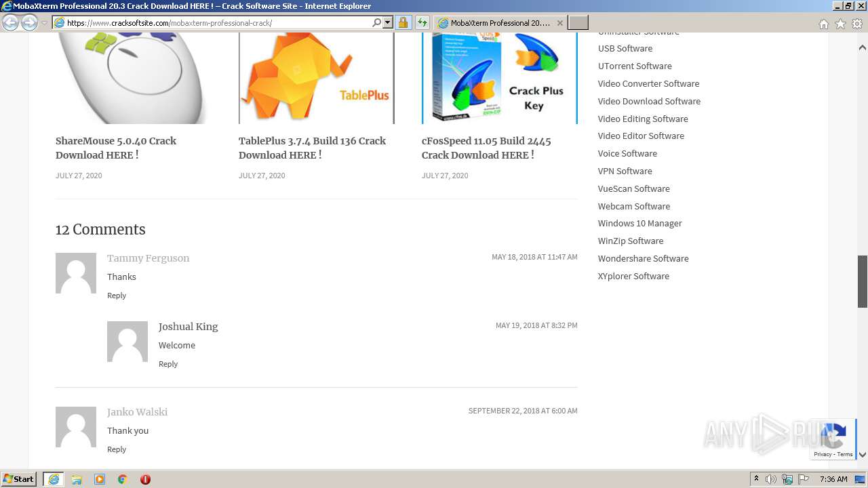Reply to Janko Walski's comment
The image size is (868, 488).
pyautogui.click(x=117, y=449)
